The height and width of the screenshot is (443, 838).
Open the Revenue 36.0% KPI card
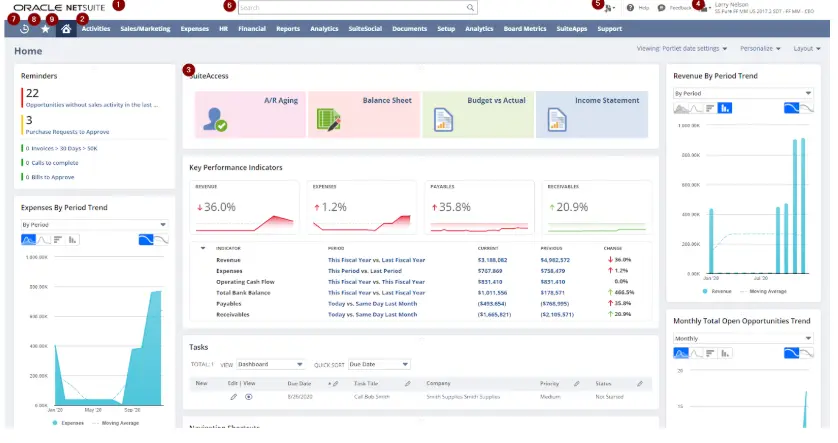pos(244,207)
